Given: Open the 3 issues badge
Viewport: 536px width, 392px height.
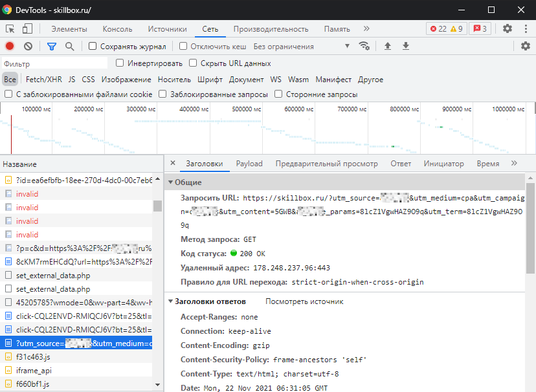Looking at the screenshot, I should pos(480,28).
